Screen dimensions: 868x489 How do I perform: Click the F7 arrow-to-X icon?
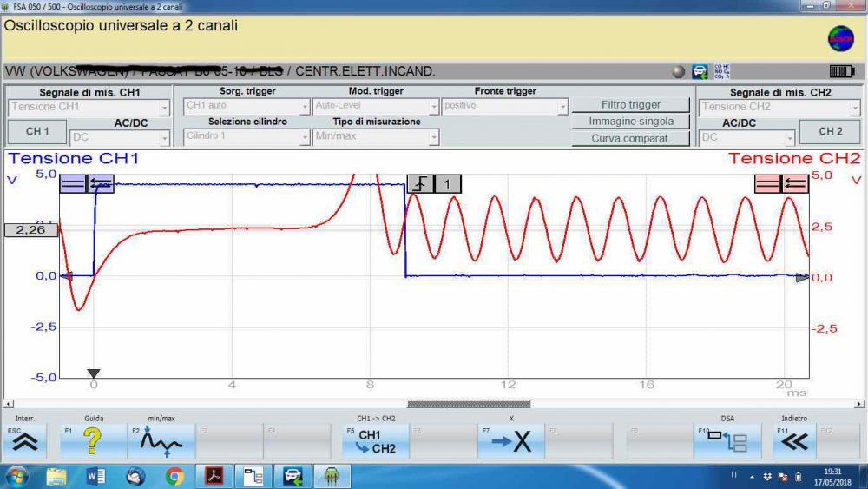511,441
